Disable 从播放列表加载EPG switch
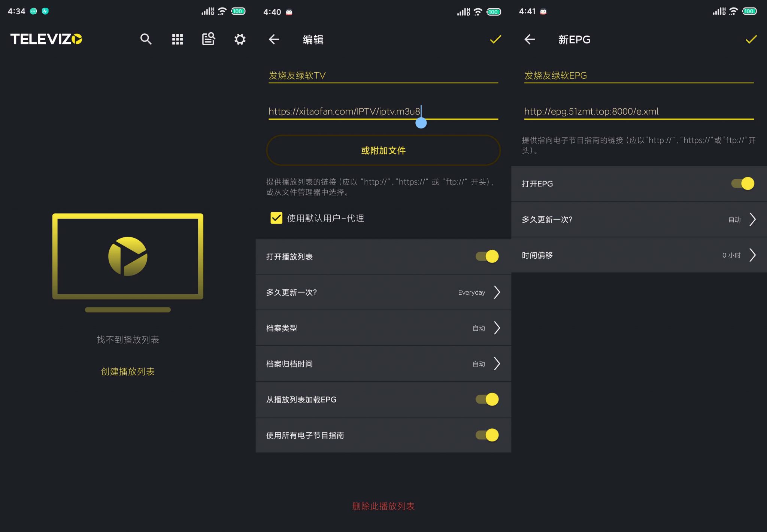The image size is (767, 532). tap(487, 399)
